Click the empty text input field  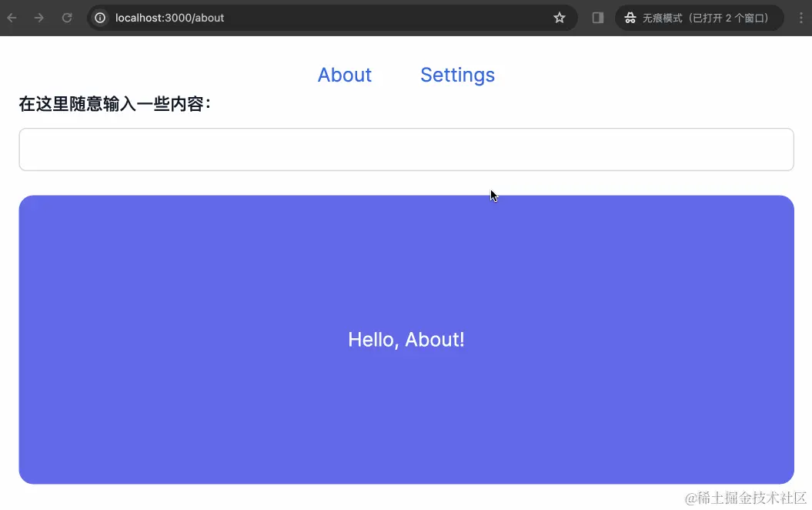[x=406, y=149]
